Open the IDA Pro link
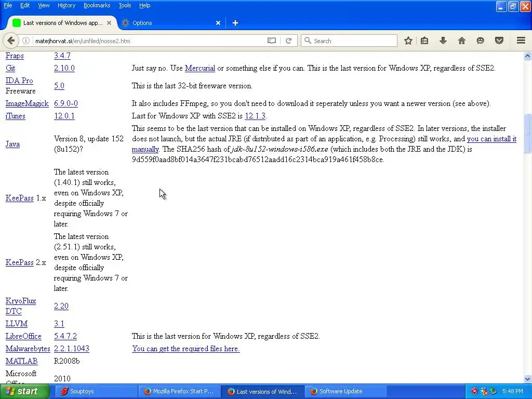Viewport: 532px width, 399px height. coord(19,81)
